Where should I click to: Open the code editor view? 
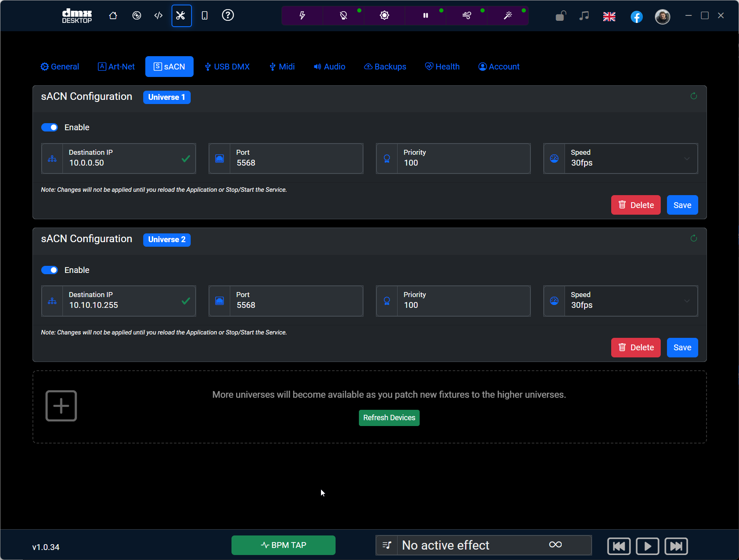click(x=158, y=15)
